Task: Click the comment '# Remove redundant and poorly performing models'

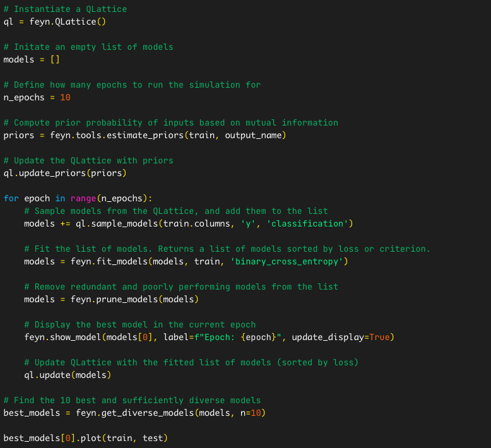Action: click(x=181, y=286)
